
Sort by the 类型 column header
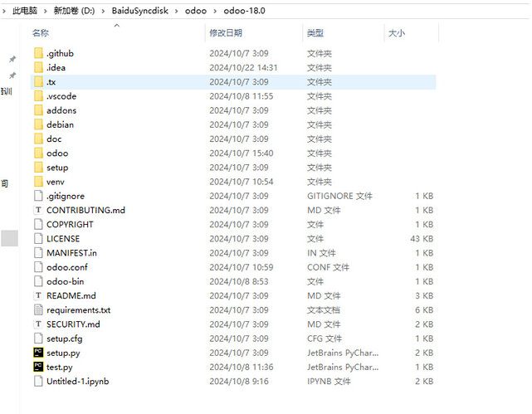tap(315, 33)
